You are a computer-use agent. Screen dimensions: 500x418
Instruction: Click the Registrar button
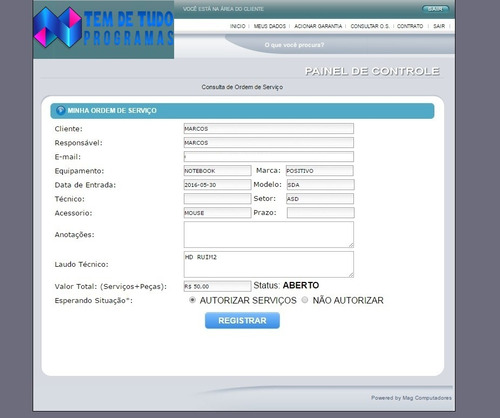[x=242, y=320]
